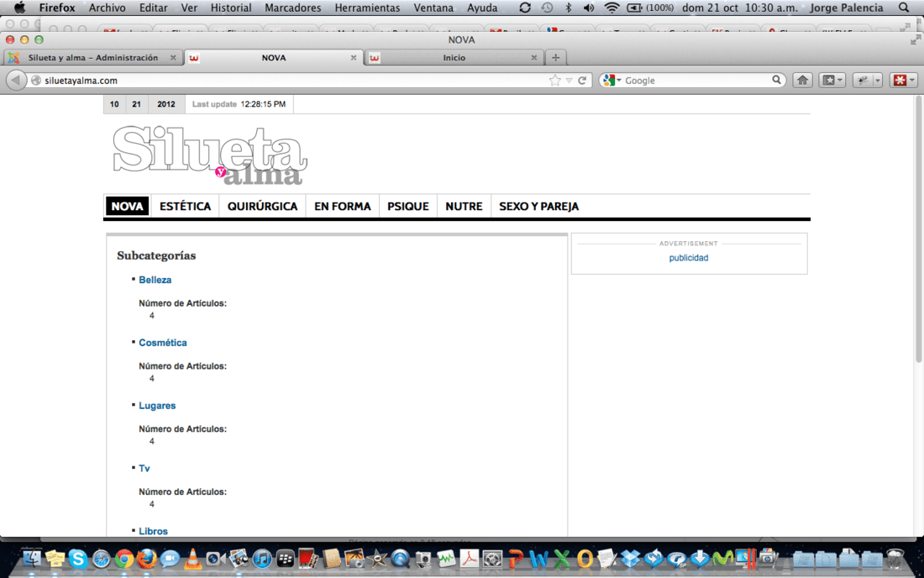The image size is (924, 578).
Task: Open Finder from the dock
Action: pos(30,557)
